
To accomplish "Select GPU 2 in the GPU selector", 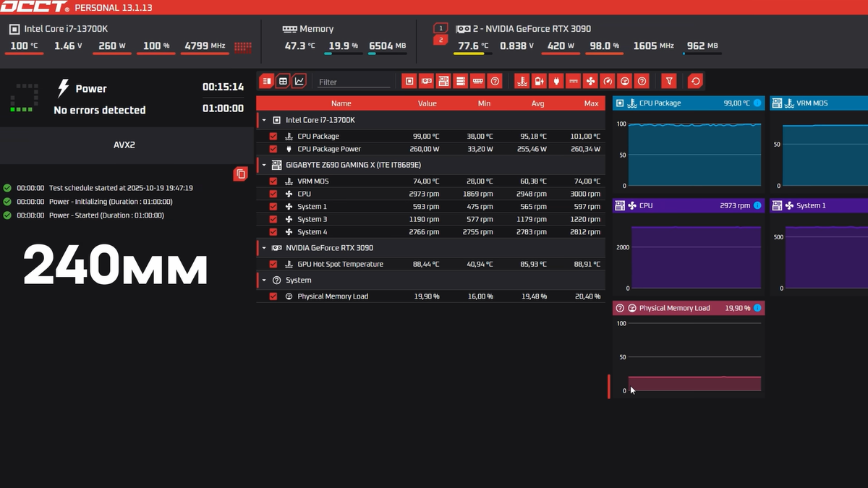I will (441, 40).
